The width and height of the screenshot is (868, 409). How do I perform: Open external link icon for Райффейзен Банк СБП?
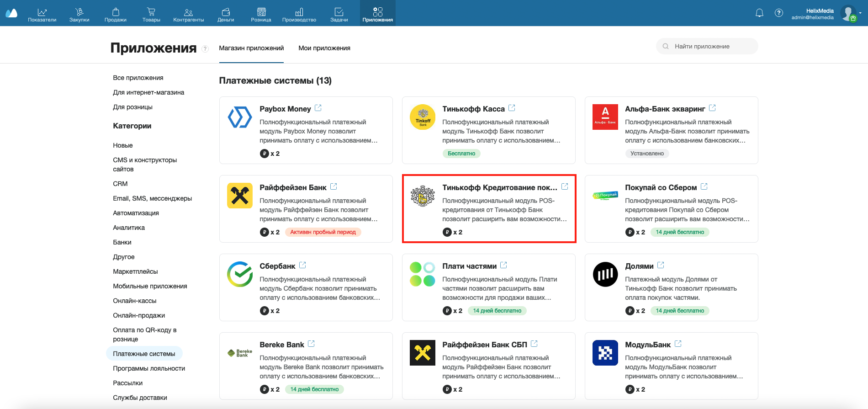pyautogui.click(x=534, y=344)
